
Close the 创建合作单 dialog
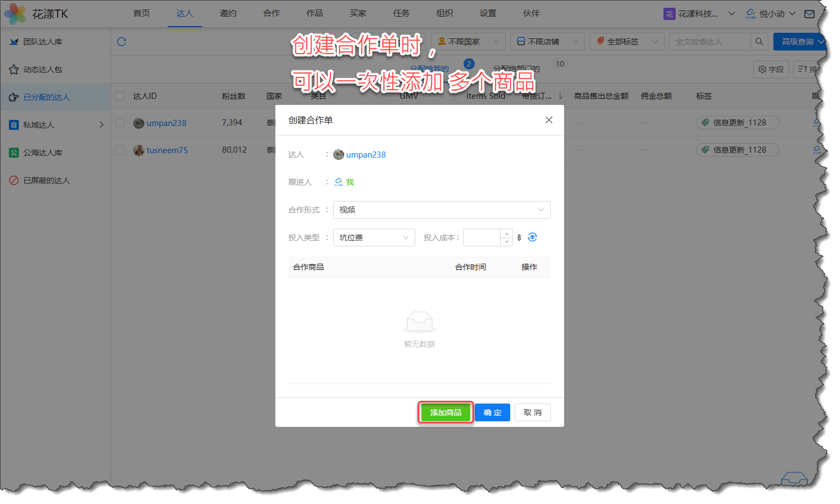coord(549,120)
